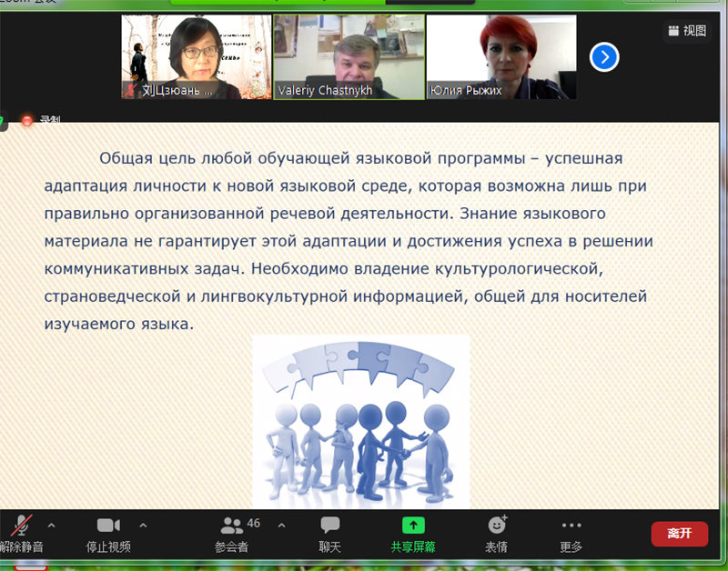Screen dimensions: 728x571
Task: Expand the arrow next to participants count
Action: coord(281,526)
